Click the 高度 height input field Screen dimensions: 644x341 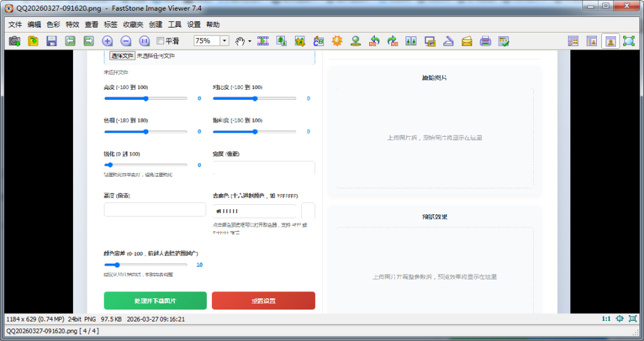pos(155,209)
